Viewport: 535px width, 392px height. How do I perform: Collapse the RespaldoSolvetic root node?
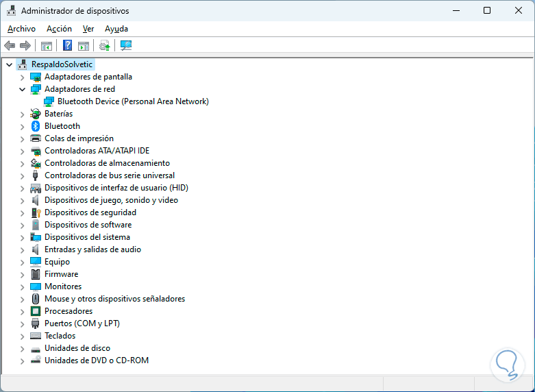point(9,64)
